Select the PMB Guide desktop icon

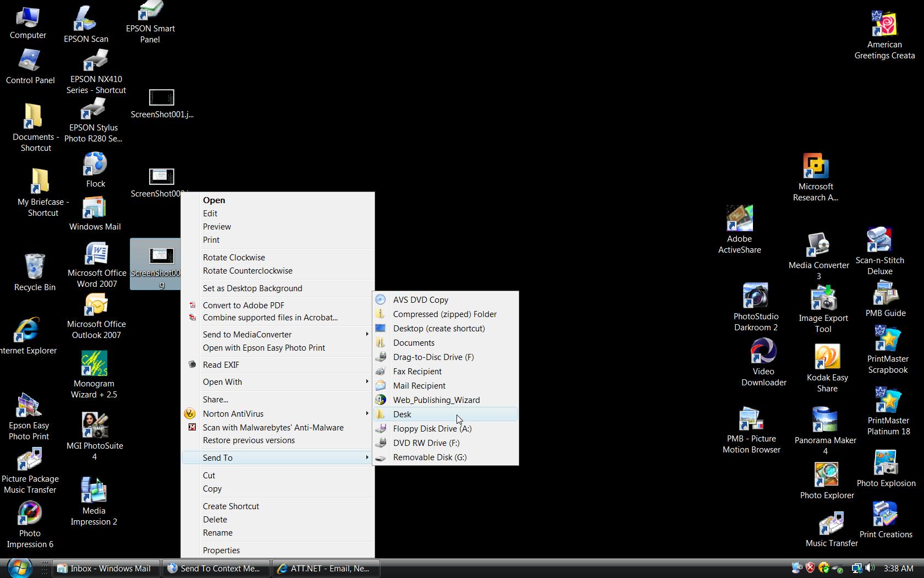click(886, 299)
